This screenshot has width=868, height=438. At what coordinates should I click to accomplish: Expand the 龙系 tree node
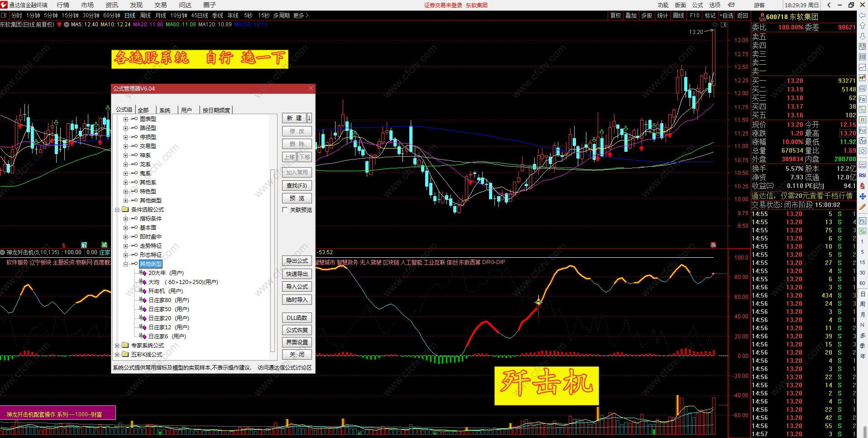pos(125,164)
